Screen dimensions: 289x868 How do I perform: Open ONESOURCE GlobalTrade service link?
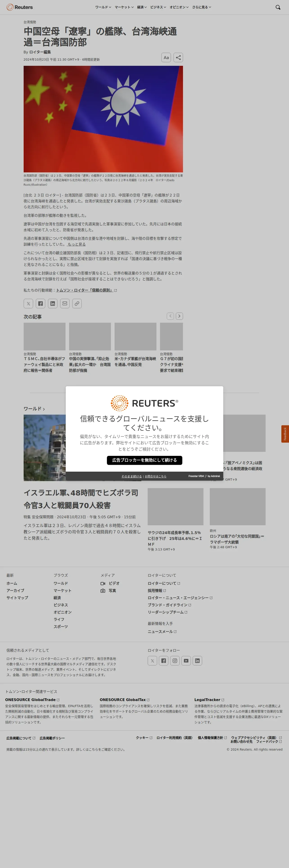tap(32, 699)
